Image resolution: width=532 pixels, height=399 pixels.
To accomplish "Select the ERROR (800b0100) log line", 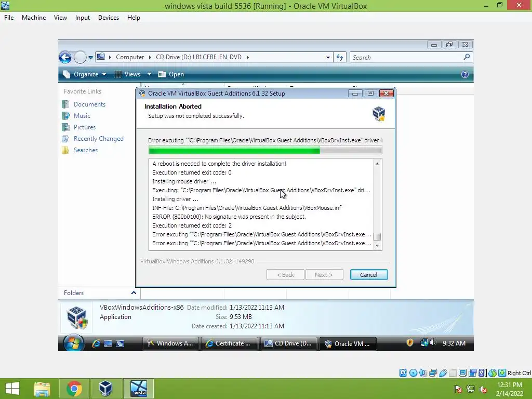I will (229, 217).
